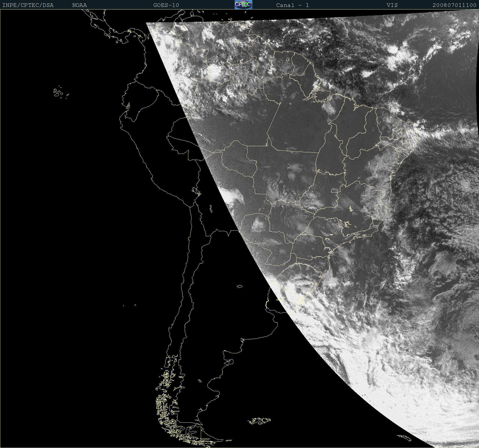Click the INPE/CPTEC/DSA header text
The image size is (479, 448).
tap(28, 5)
